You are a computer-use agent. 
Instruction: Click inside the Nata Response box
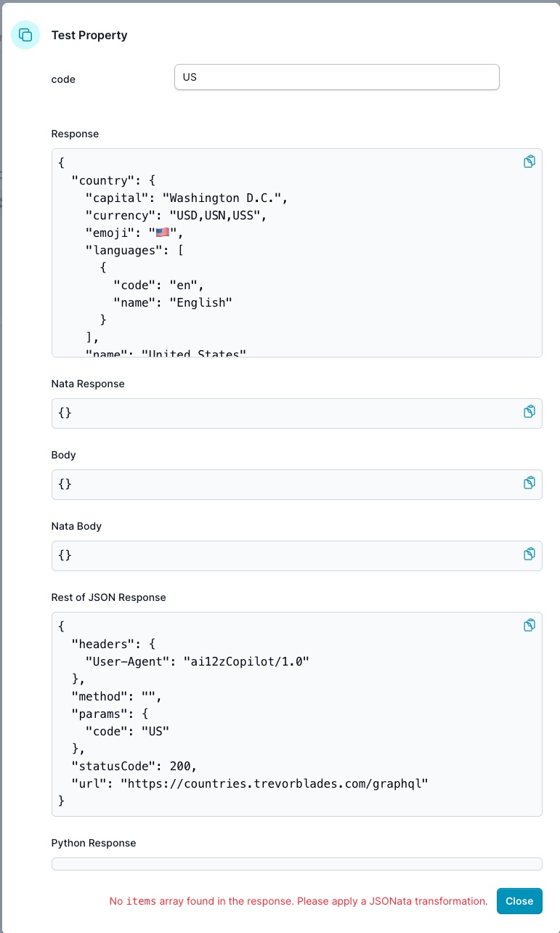(291, 413)
